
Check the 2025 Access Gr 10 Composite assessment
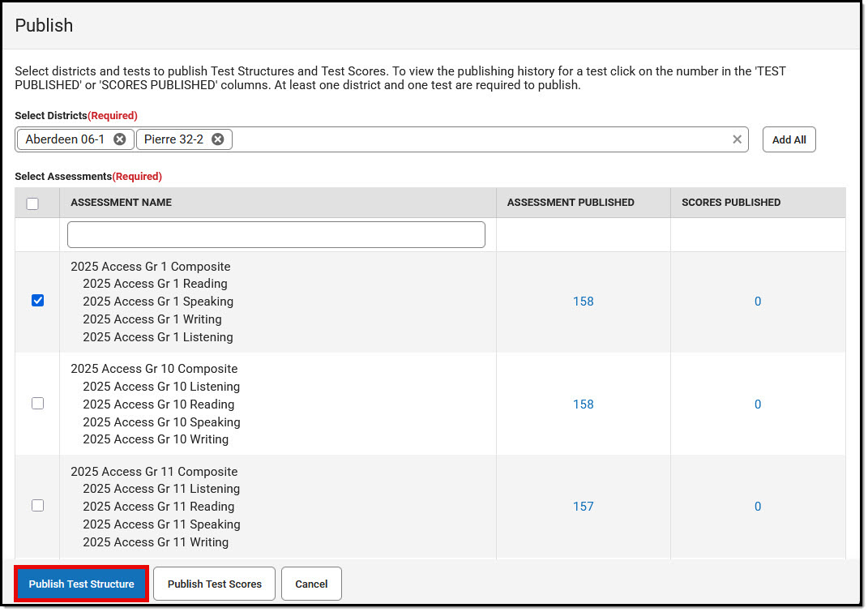37,403
